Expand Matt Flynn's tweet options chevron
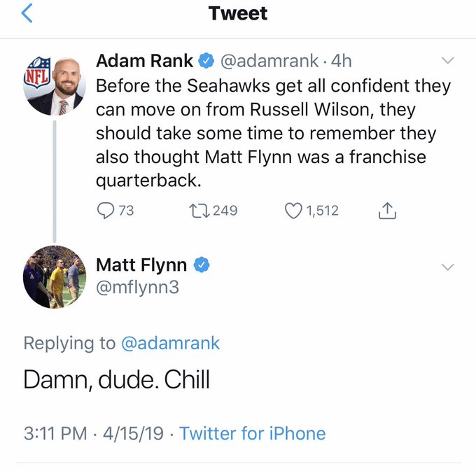 (449, 267)
